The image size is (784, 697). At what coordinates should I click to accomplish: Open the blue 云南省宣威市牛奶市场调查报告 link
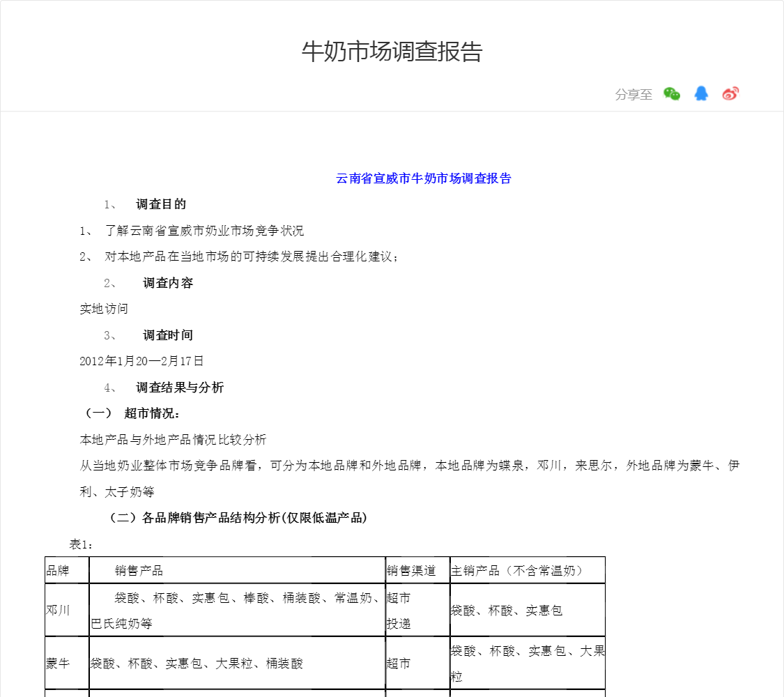coord(424,178)
